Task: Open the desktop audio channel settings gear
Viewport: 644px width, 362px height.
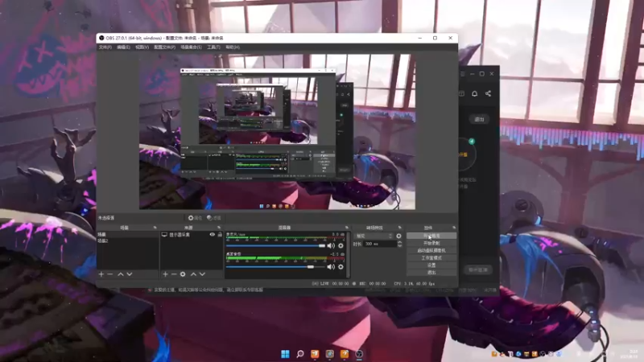Action: point(341,267)
